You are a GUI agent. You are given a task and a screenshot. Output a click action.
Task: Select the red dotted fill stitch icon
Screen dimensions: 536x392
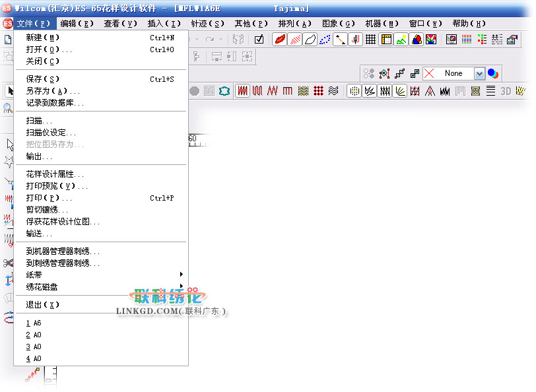tap(319, 91)
